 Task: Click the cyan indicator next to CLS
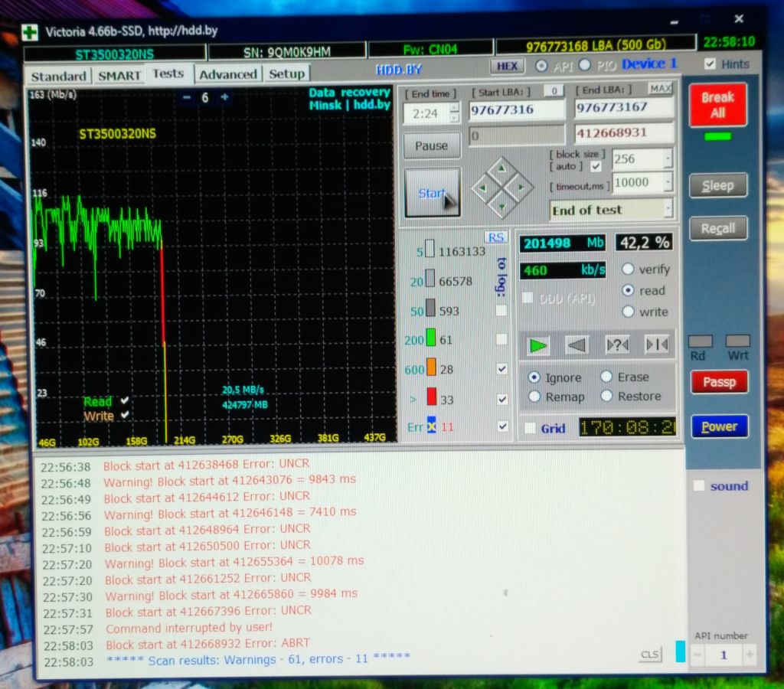click(680, 651)
